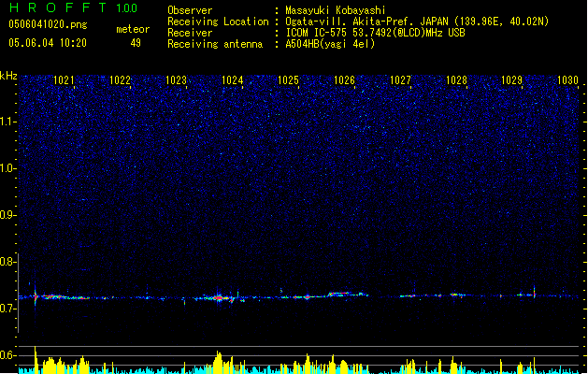Click the date stamp 05.06.04 10:20
The image size is (588, 374).
click(48, 43)
